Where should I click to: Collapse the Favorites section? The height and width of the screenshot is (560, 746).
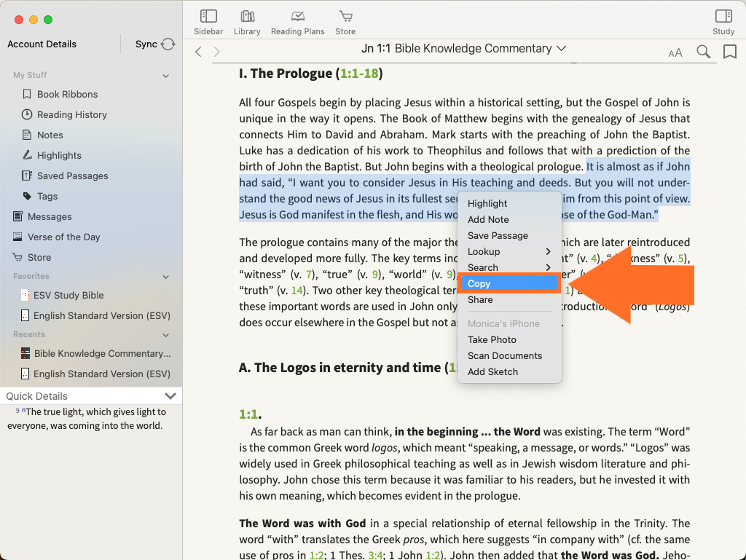coord(166,277)
